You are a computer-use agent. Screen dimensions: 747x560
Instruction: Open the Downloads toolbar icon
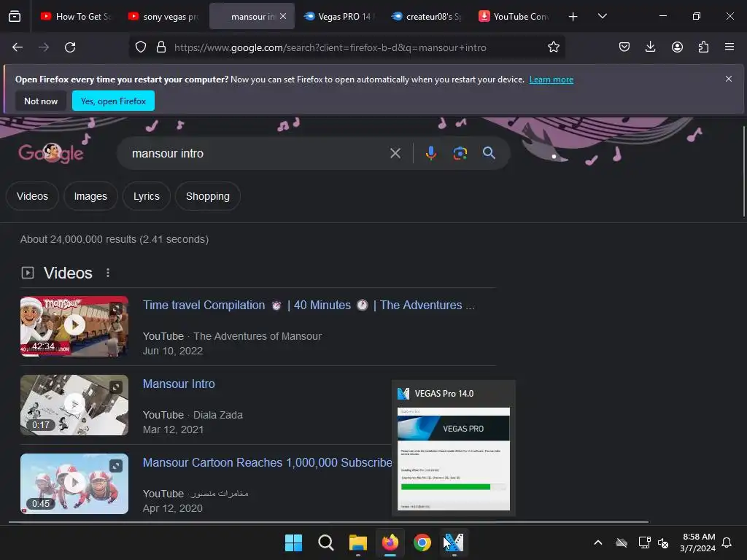650,47
